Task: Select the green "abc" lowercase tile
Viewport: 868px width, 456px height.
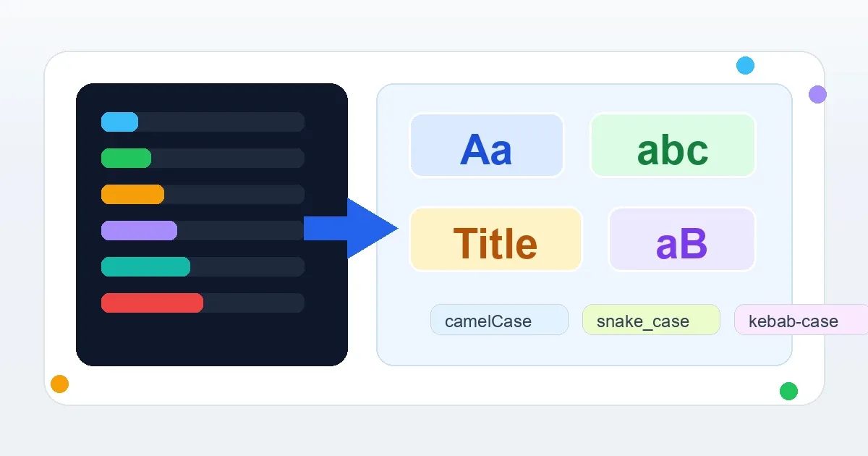Action: coord(673,145)
